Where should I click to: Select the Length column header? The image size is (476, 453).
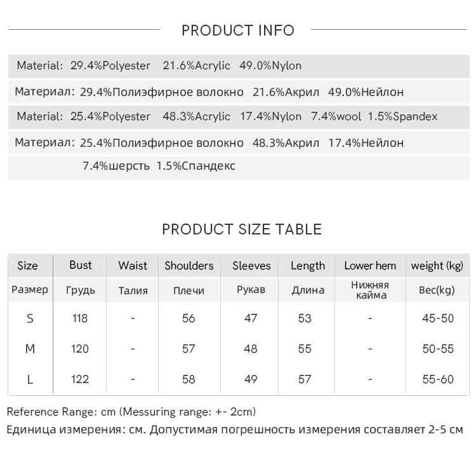pyautogui.click(x=308, y=266)
